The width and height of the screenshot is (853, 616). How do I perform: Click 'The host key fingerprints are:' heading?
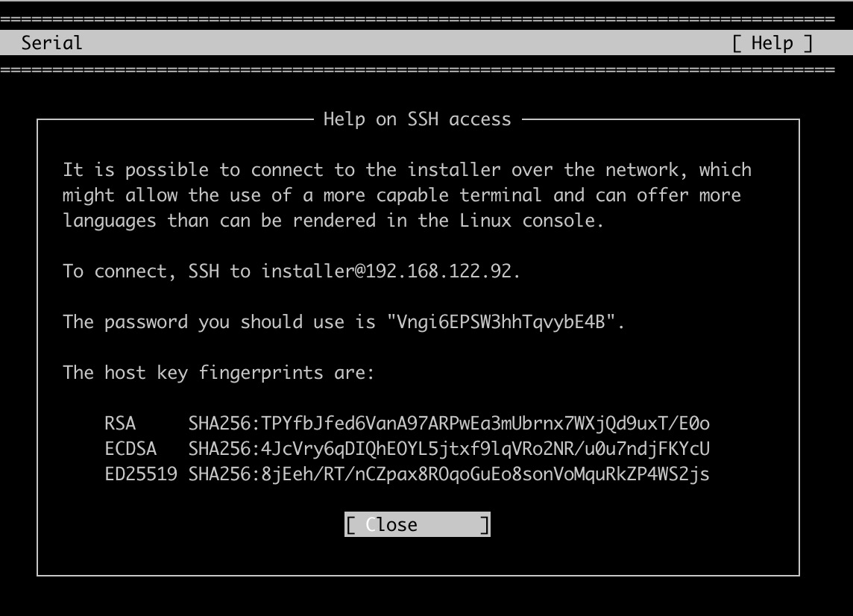218,373
